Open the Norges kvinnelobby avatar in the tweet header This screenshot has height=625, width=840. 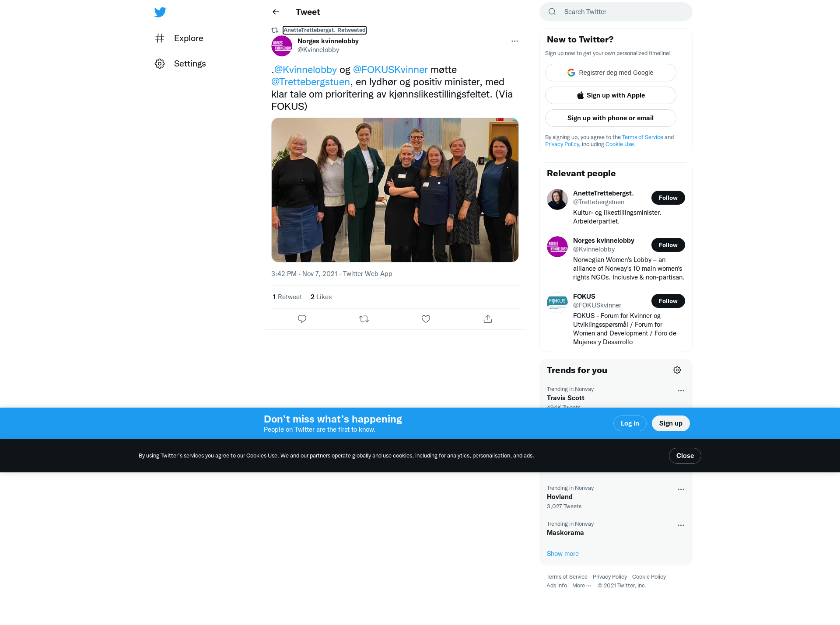pos(282,46)
